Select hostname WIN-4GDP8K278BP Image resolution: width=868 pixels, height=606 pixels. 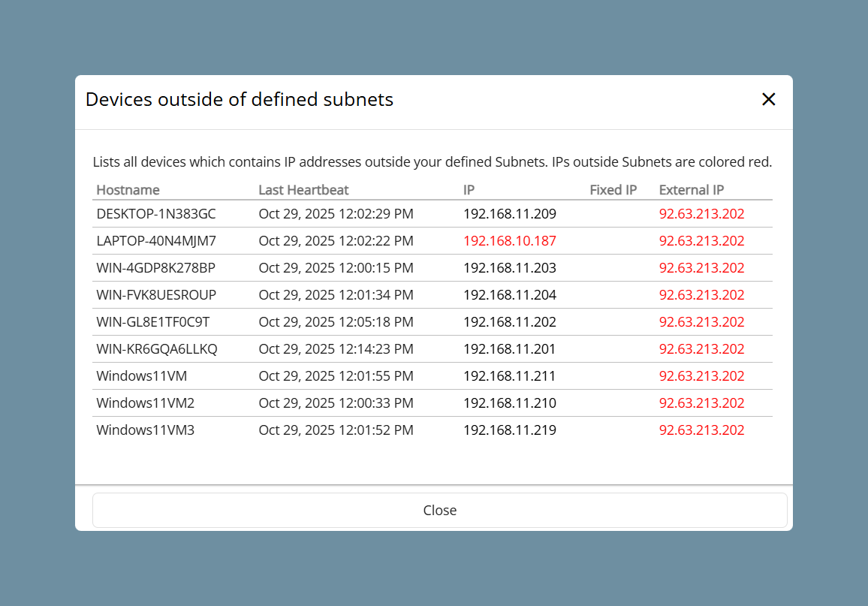click(155, 268)
